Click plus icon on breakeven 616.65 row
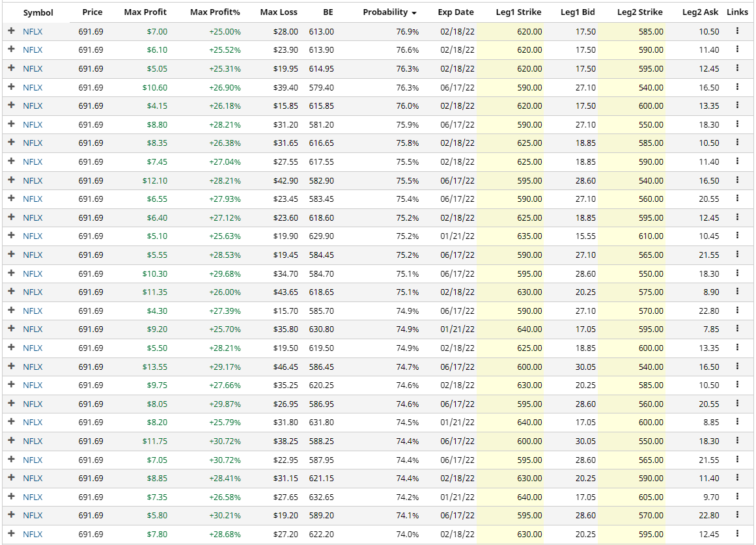Screen dimensions: 756x545 click(12, 143)
